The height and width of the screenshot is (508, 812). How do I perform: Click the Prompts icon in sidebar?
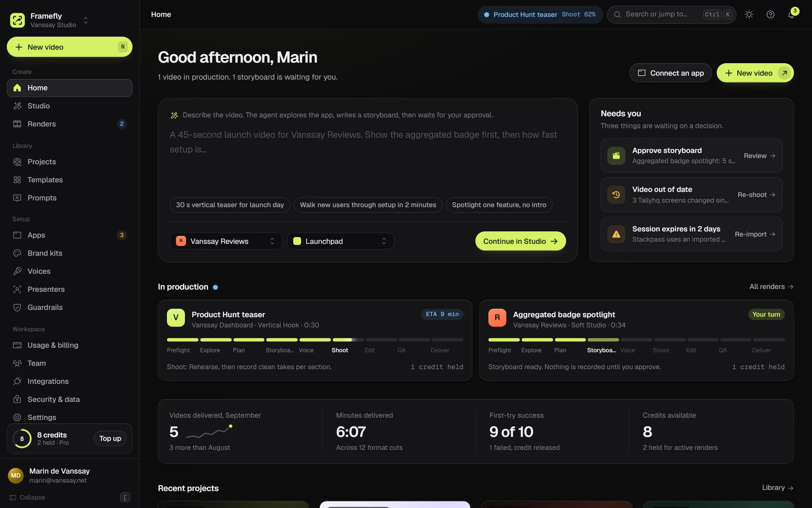pos(17,198)
